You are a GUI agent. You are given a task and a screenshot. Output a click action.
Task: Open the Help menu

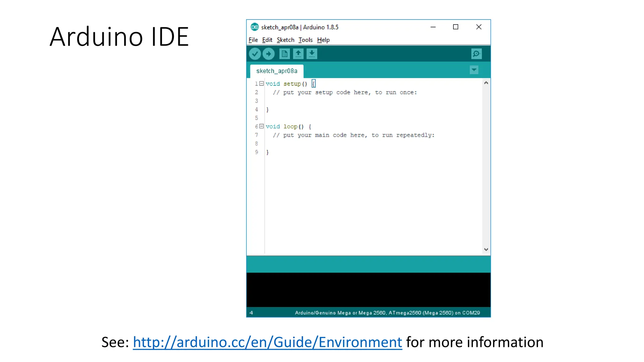(323, 40)
